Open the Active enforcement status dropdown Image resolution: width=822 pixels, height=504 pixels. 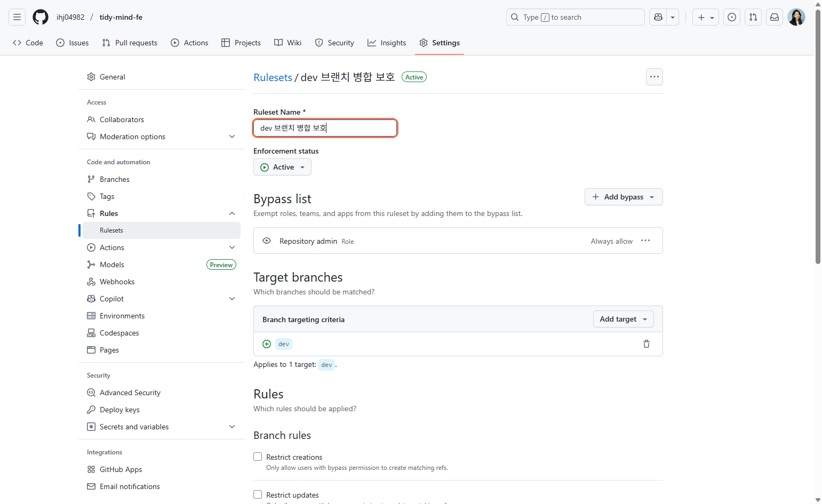tap(282, 167)
